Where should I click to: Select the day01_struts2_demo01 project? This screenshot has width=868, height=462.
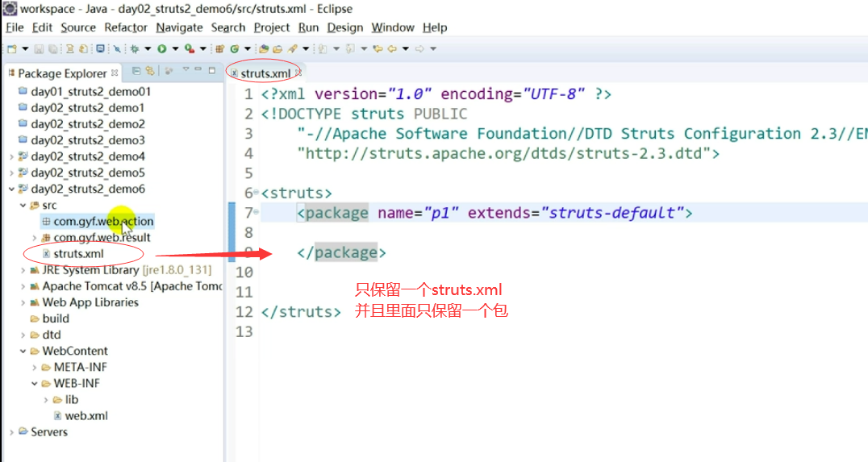85,92
